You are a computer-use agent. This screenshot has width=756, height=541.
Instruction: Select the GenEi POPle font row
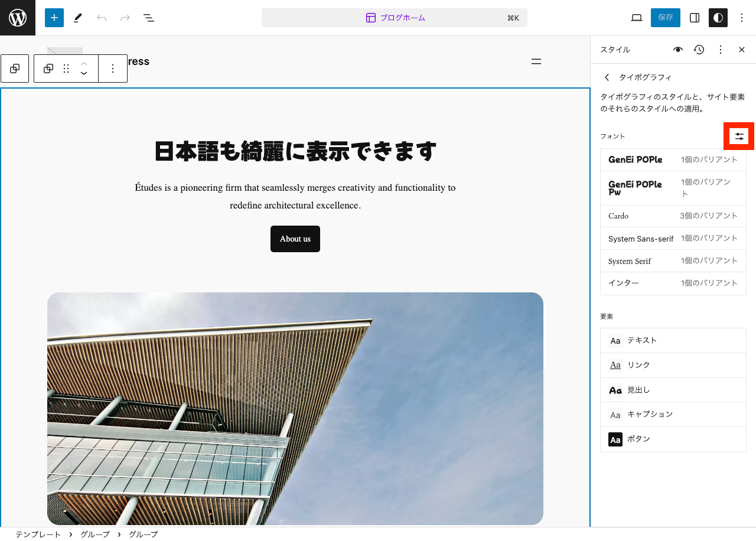click(x=673, y=159)
